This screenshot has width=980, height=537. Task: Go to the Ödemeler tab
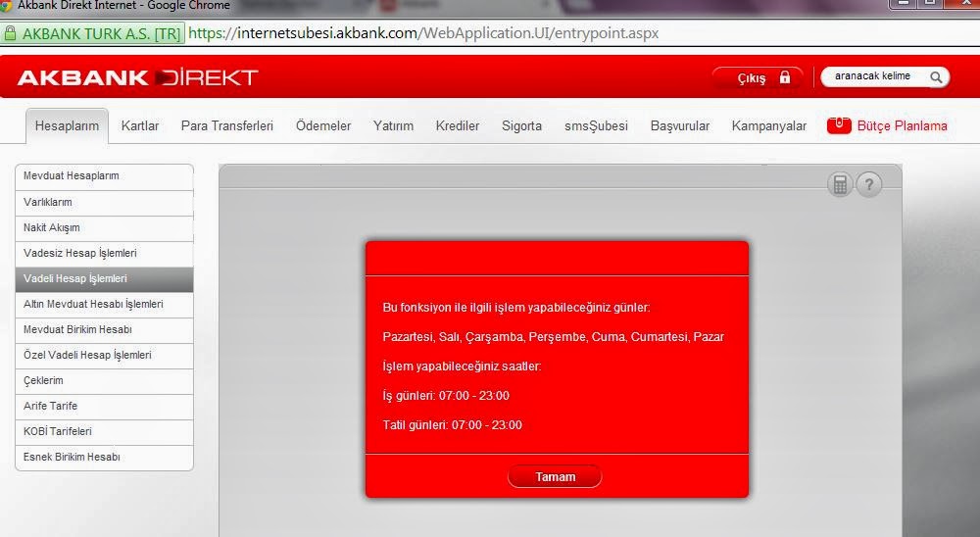pyautogui.click(x=323, y=125)
